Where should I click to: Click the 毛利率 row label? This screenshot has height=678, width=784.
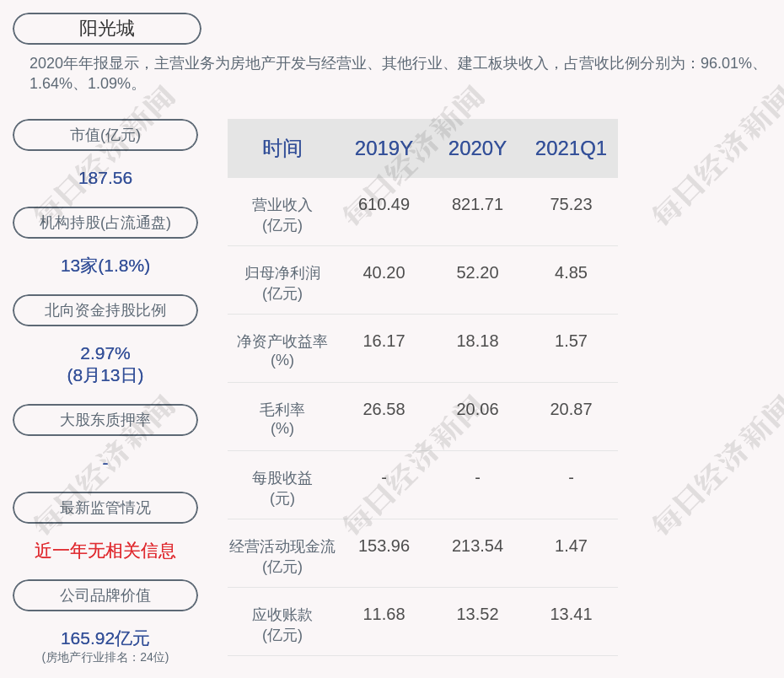282,419
